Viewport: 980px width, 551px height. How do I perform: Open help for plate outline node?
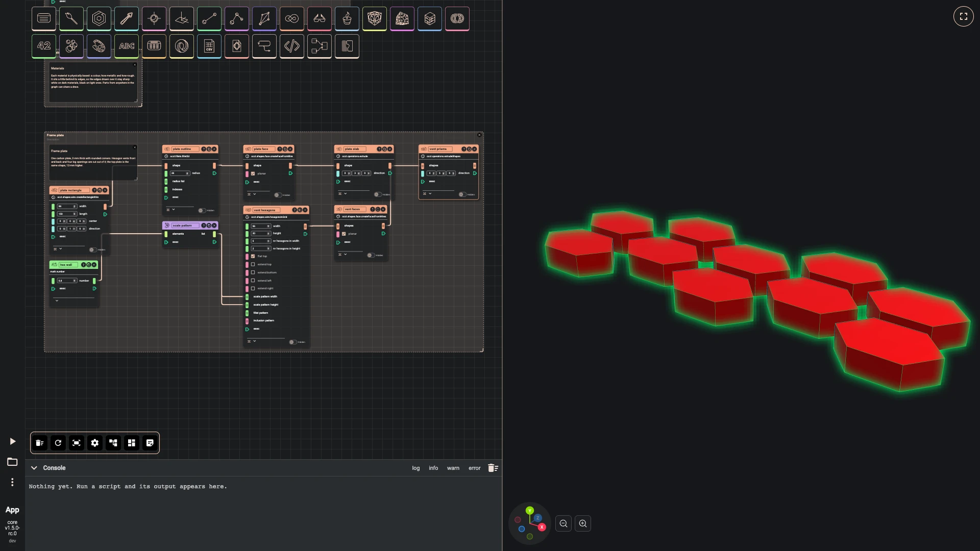(x=204, y=149)
